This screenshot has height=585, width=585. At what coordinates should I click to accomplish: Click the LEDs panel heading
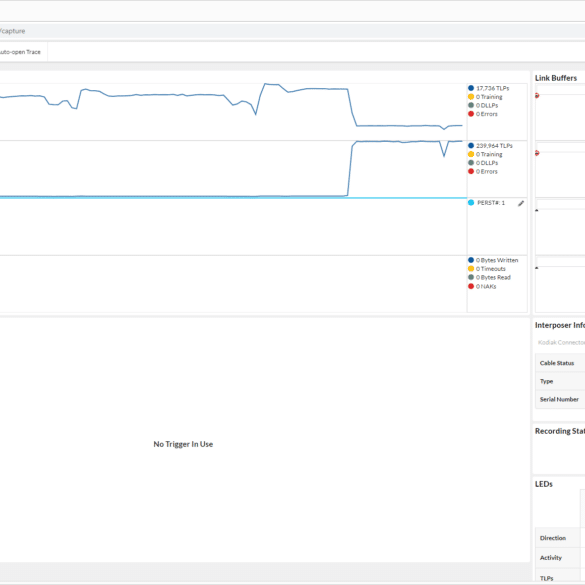tap(544, 484)
